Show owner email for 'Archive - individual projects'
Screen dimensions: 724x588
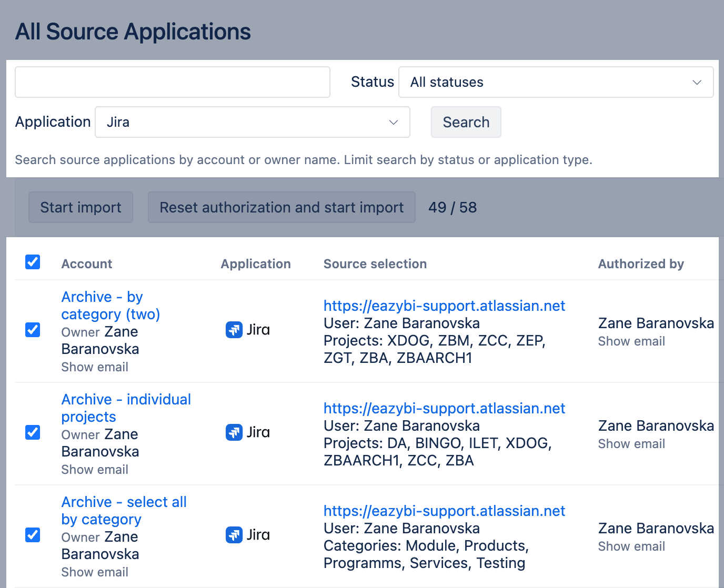[x=95, y=470]
